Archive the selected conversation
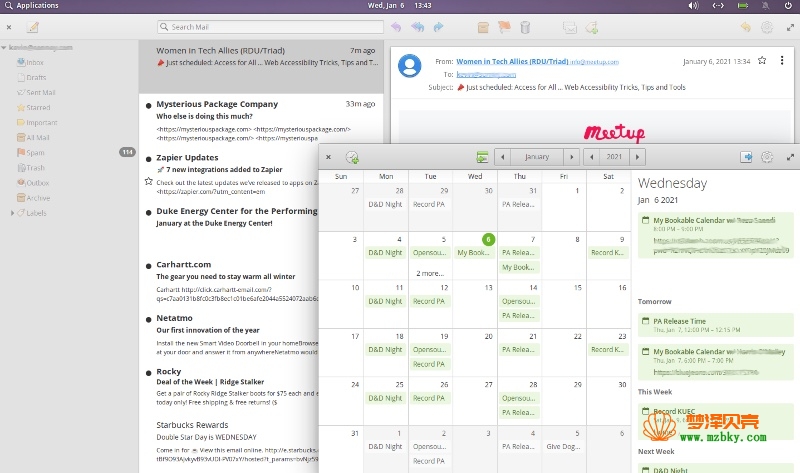 tap(483, 27)
